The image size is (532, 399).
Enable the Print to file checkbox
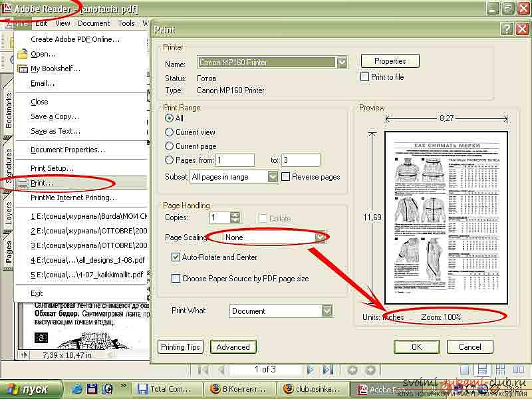click(364, 77)
